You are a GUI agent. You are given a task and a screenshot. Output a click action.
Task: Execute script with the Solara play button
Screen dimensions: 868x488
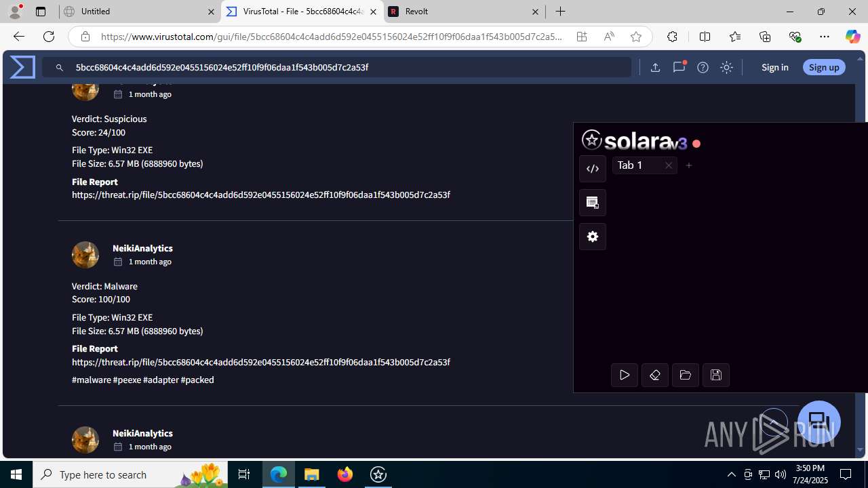[625, 375]
